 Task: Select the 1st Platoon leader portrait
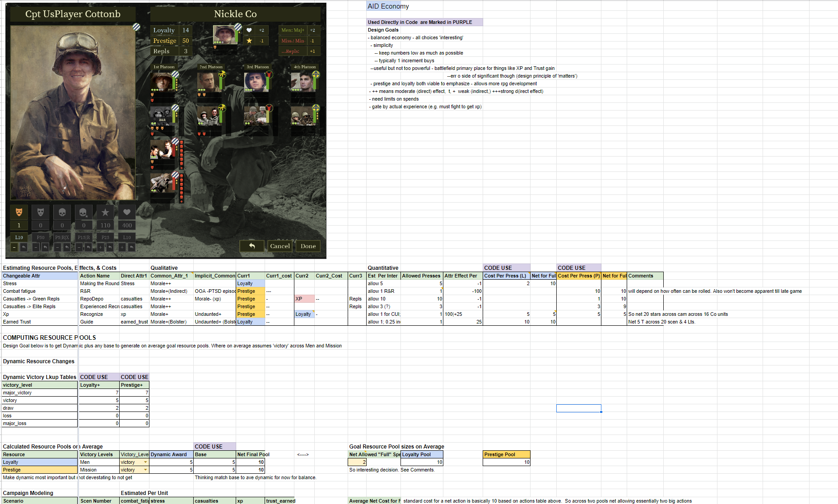[163, 82]
